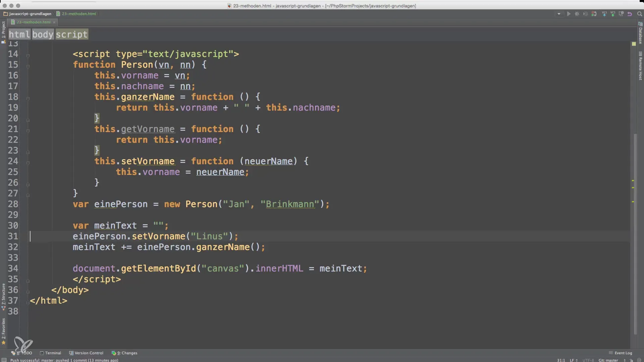
Task: Click the purple Revert arrow icon
Action: tap(630, 14)
